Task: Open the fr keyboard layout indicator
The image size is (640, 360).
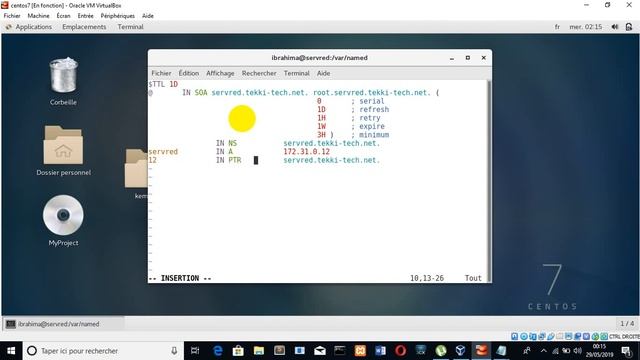Action: click(x=557, y=27)
